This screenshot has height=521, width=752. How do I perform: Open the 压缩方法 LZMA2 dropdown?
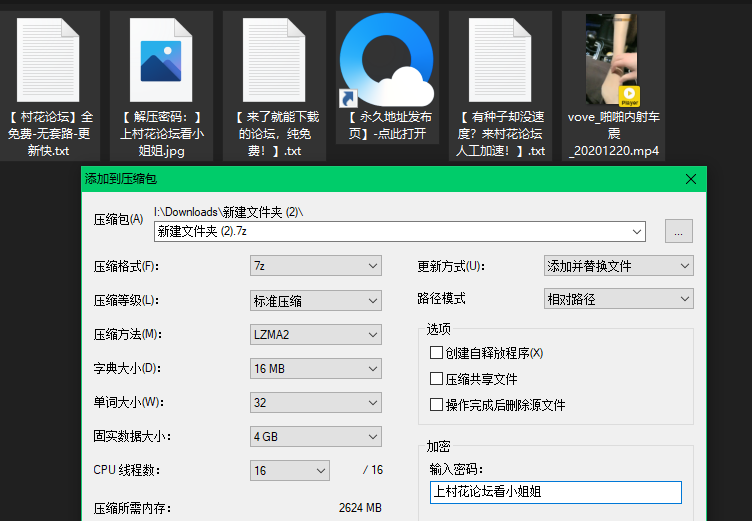pyautogui.click(x=315, y=334)
